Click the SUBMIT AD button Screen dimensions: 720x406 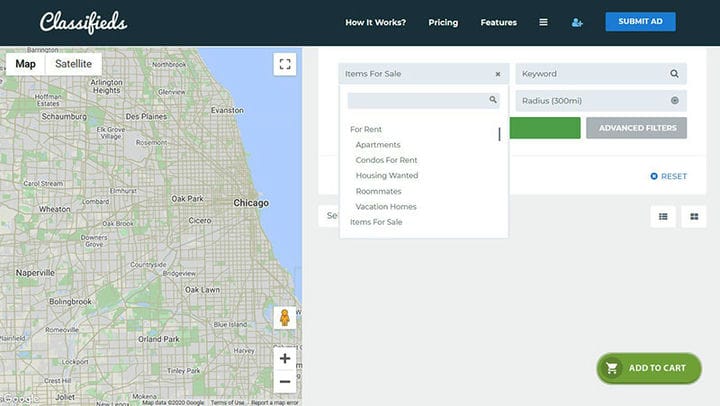pyautogui.click(x=641, y=22)
